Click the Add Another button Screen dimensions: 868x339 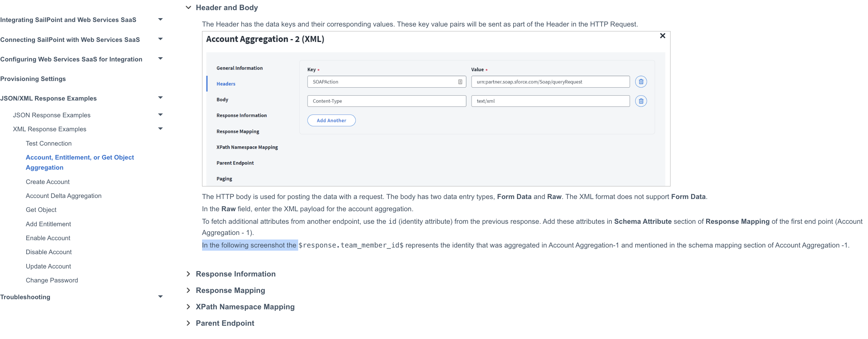[331, 120]
